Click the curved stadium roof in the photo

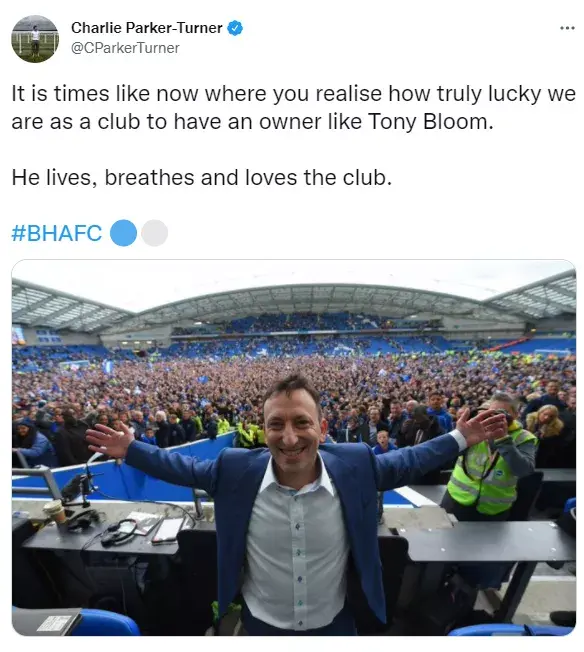click(x=293, y=301)
